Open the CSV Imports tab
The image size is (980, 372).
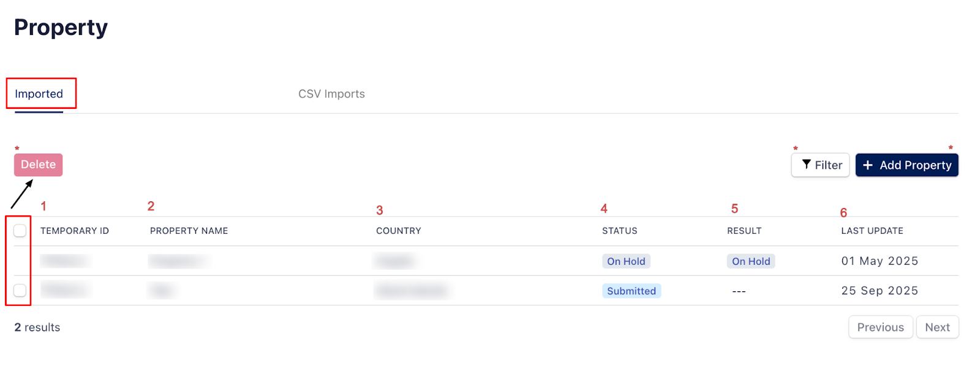coord(331,94)
